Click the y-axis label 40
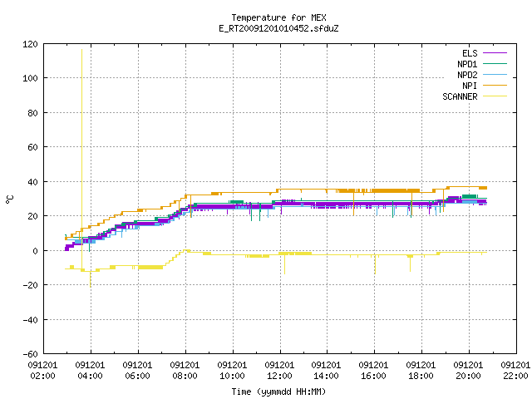 (32, 182)
